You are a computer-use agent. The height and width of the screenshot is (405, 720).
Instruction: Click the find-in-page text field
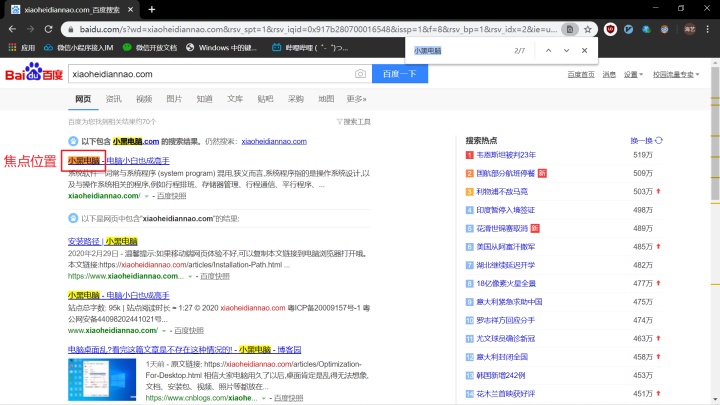pos(461,51)
